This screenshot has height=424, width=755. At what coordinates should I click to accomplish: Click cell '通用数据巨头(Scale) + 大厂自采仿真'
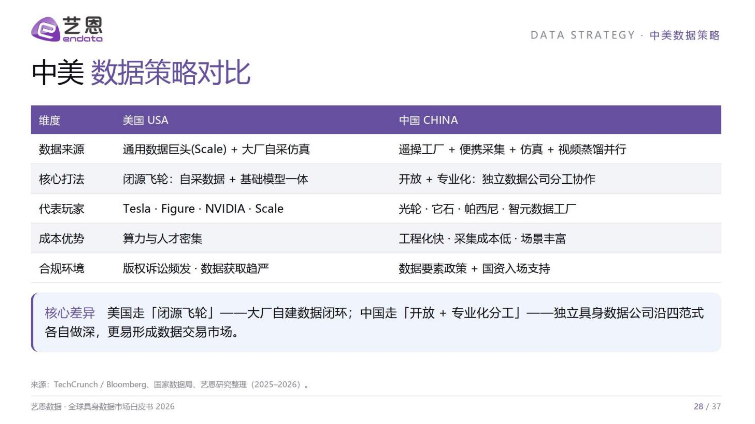pyautogui.click(x=216, y=150)
